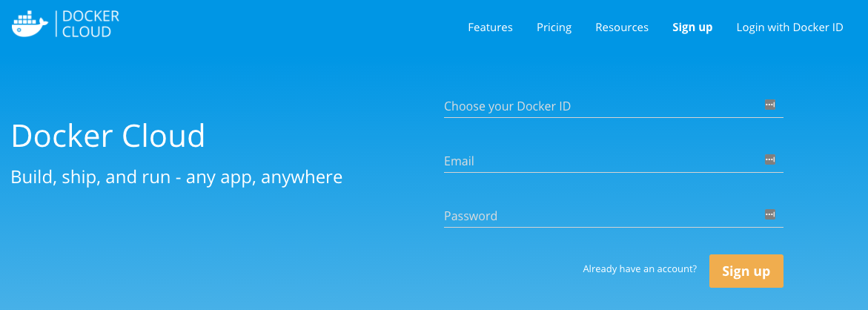Focus the Password input field
Viewport: 868px width, 310px height.
(613, 215)
